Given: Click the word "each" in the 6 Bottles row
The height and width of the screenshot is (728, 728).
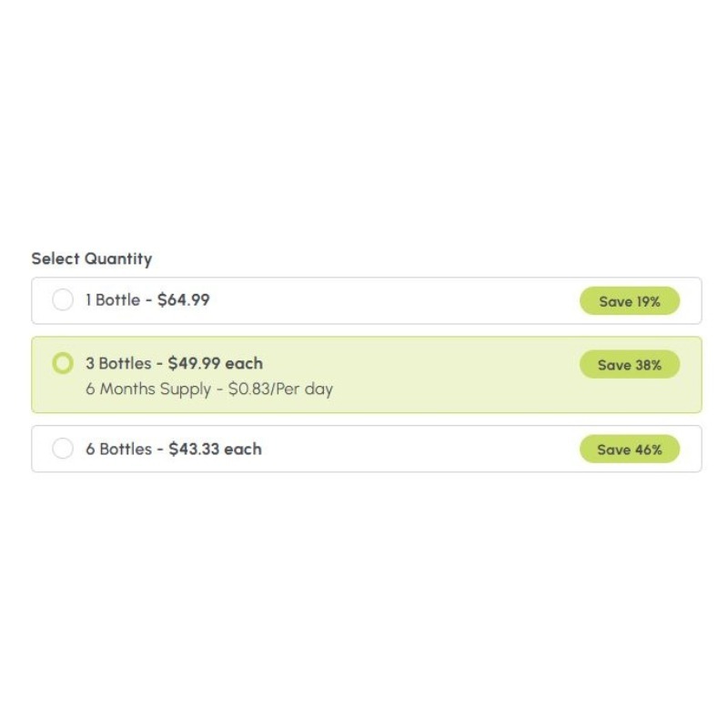Looking at the screenshot, I should click(243, 449).
